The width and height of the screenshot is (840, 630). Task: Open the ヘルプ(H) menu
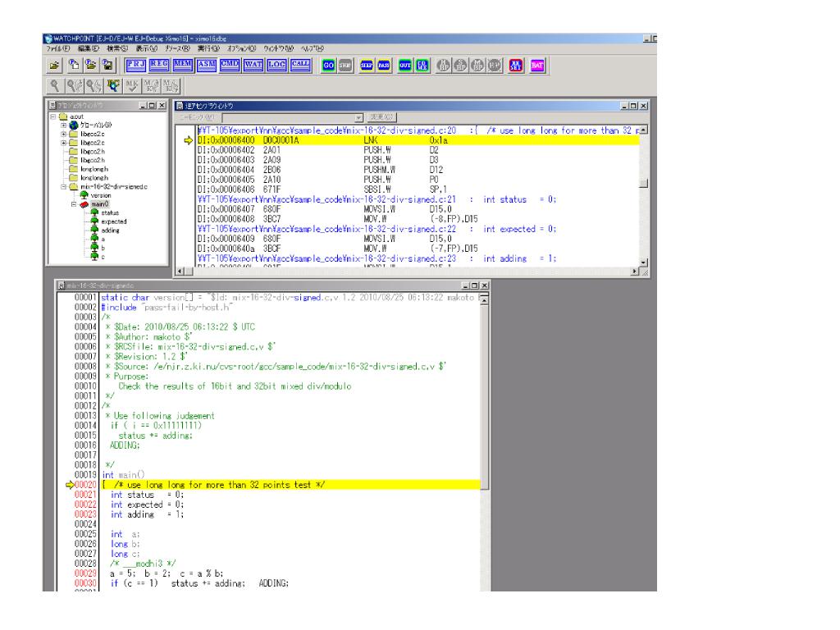click(313, 48)
